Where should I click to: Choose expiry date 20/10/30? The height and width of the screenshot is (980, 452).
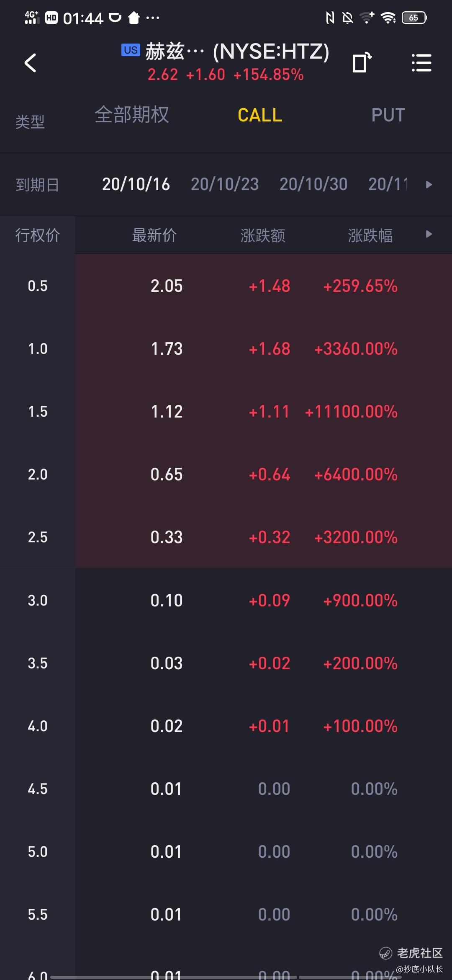click(313, 184)
